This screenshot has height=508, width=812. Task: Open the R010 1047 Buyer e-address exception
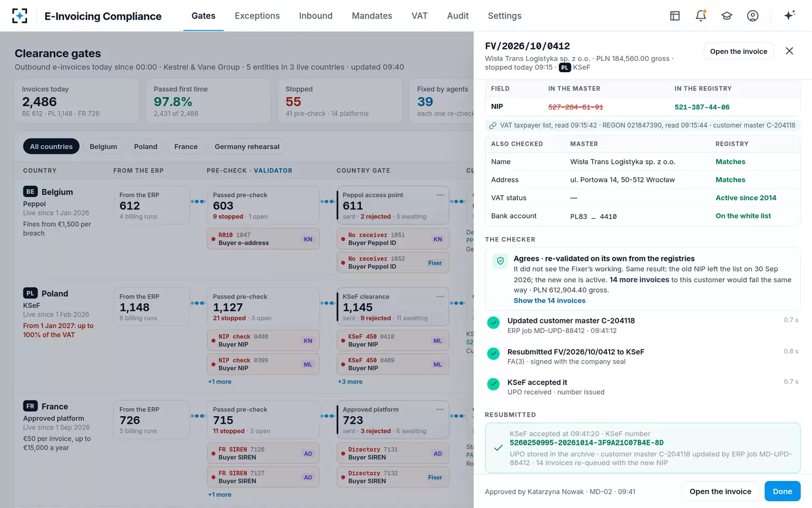coord(263,239)
